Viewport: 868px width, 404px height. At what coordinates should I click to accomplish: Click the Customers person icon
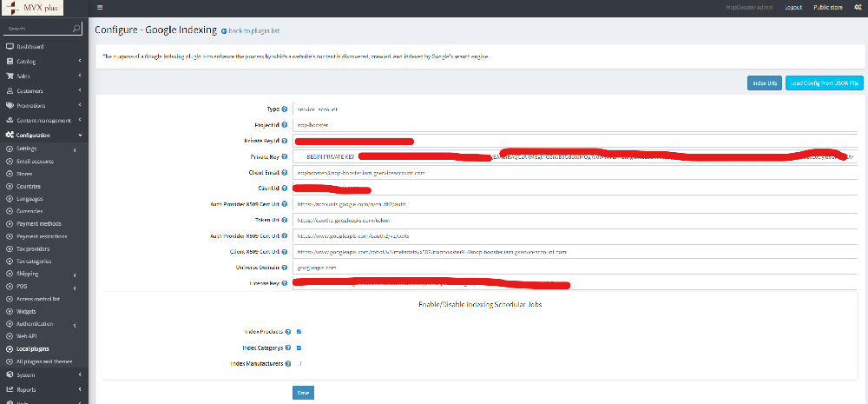coord(10,91)
